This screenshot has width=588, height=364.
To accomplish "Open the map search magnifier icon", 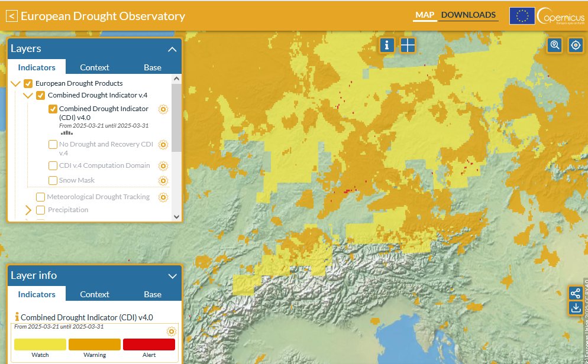I will [x=555, y=45].
